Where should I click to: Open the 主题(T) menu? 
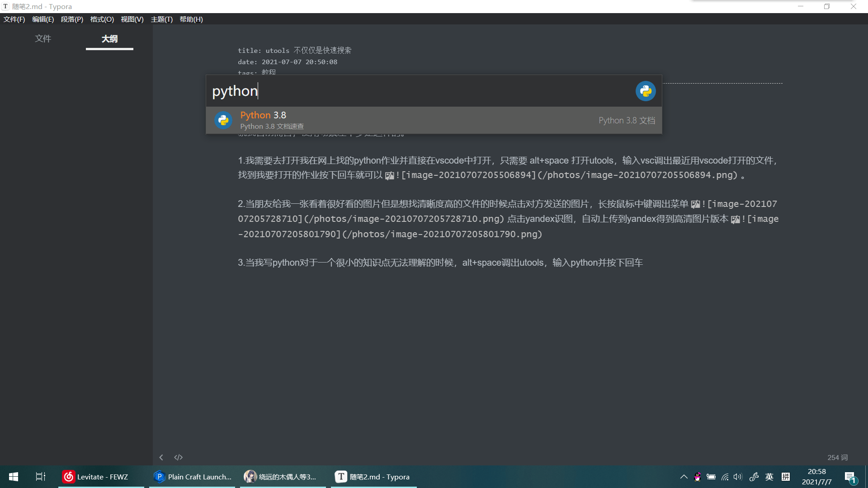[161, 19]
